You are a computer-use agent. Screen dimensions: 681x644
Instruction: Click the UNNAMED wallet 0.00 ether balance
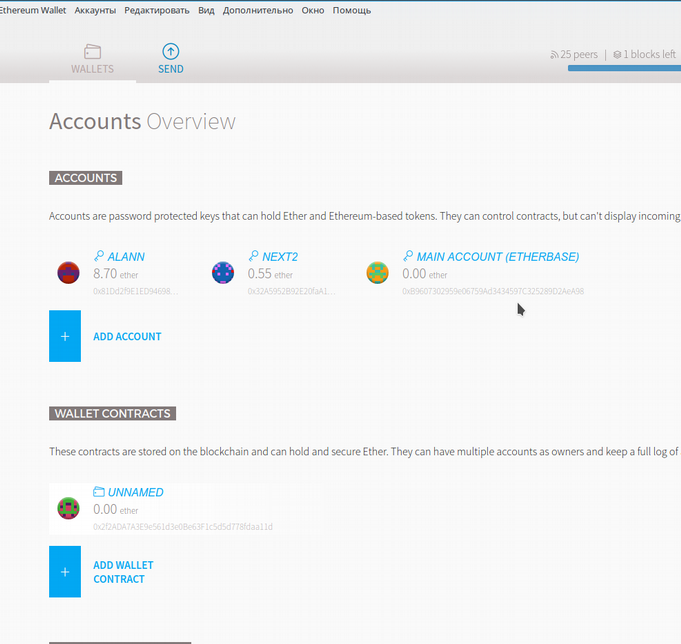[x=116, y=509]
